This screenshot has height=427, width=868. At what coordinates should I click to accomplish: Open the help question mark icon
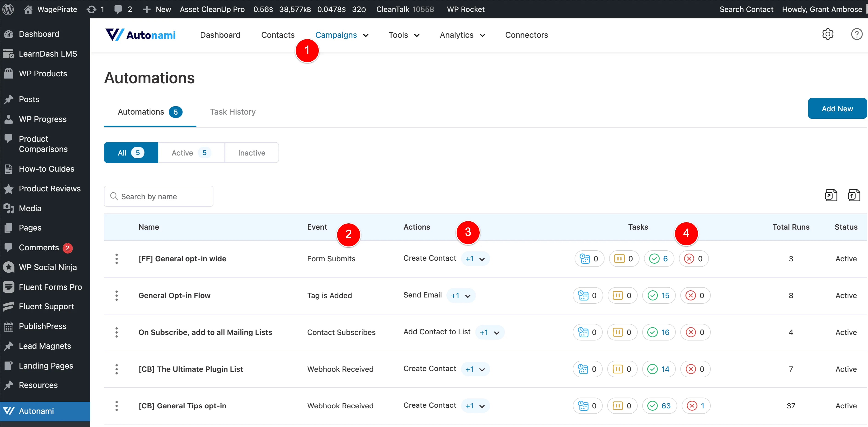pos(857,34)
